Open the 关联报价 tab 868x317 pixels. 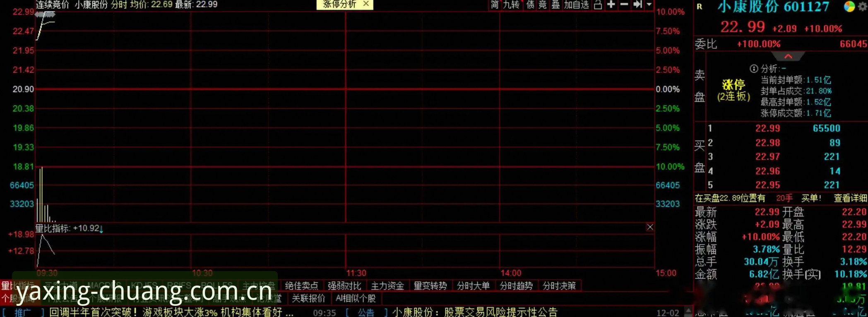(308, 298)
